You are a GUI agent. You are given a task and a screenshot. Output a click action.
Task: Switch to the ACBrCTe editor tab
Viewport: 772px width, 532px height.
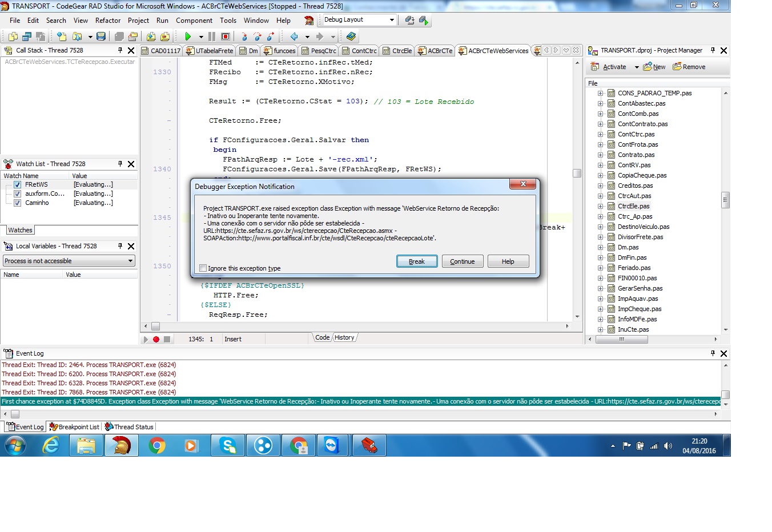coord(435,51)
